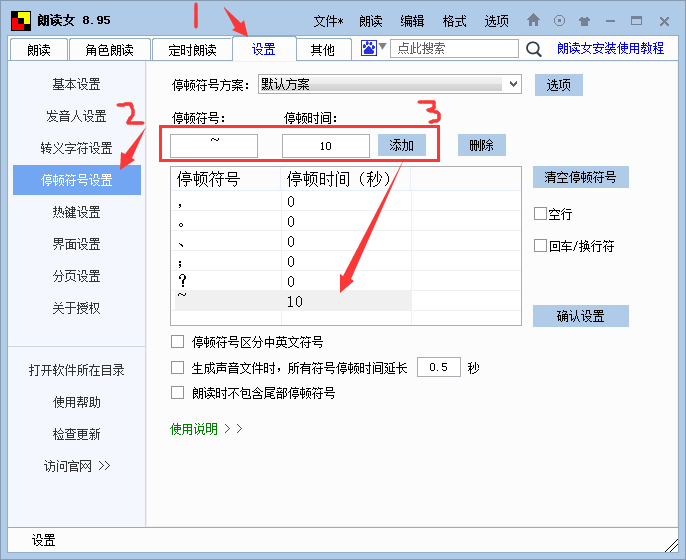Click 检查更新 in the sidebar

coord(77,434)
